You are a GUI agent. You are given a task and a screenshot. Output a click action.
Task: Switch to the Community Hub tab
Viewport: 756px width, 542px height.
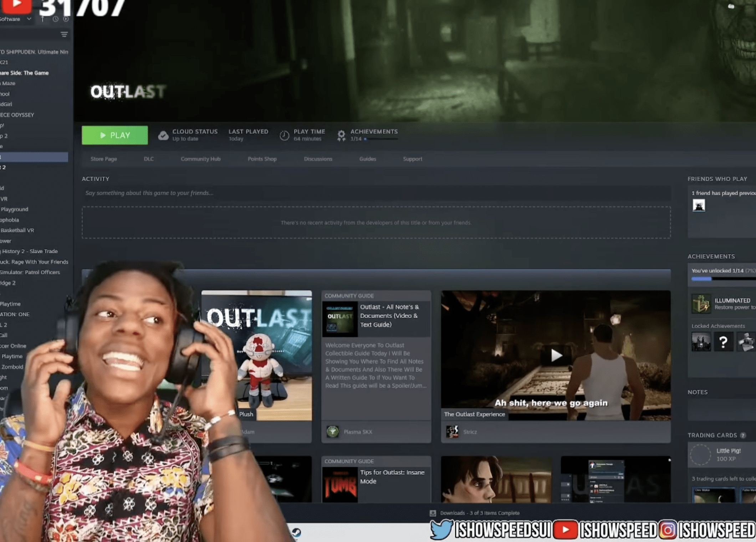click(x=200, y=159)
